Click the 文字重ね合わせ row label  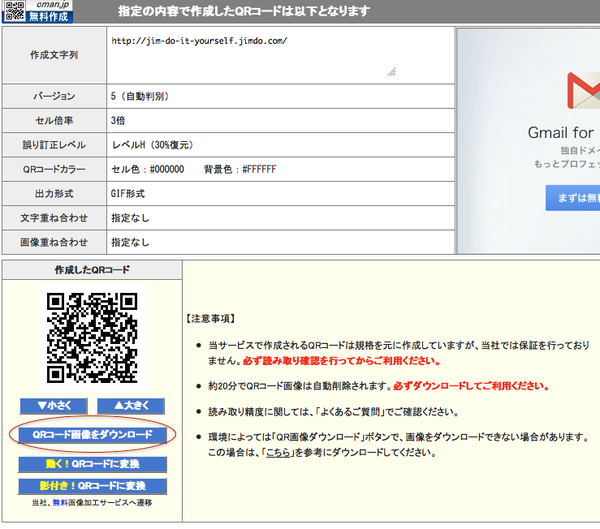pyautogui.click(x=54, y=218)
